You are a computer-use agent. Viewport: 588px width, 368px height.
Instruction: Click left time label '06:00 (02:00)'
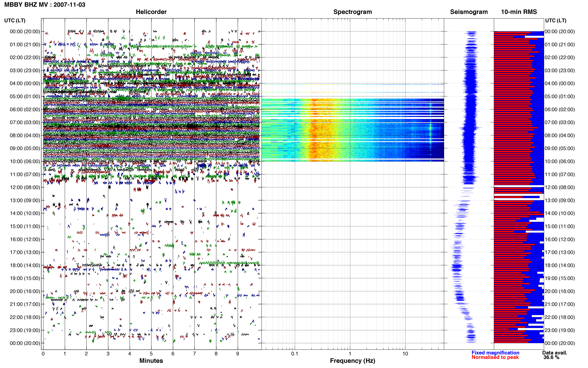click(x=25, y=109)
